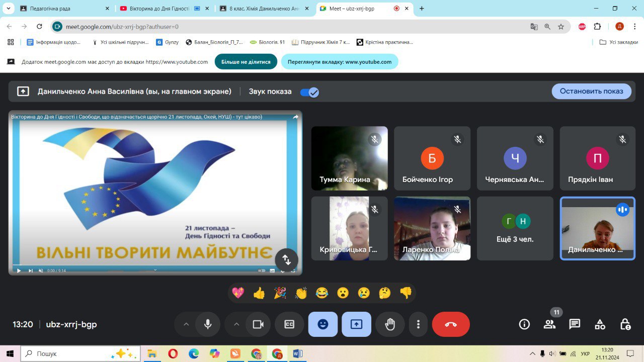Toggle the microphone button

tap(207, 324)
